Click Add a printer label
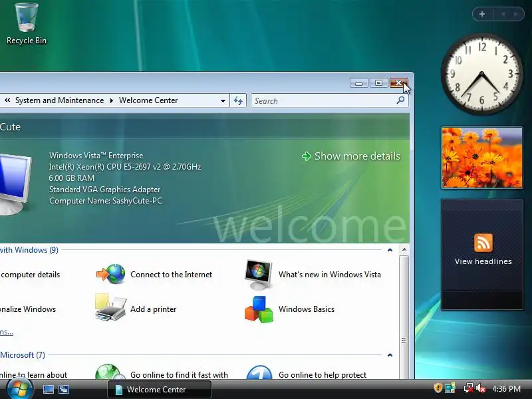 tap(154, 309)
